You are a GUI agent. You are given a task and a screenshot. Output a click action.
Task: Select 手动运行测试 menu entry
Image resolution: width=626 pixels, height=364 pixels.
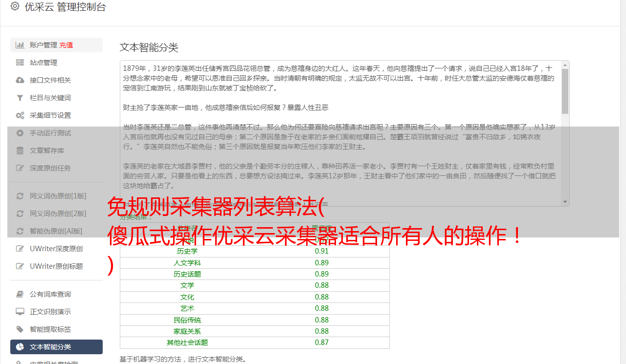[x=56, y=133]
